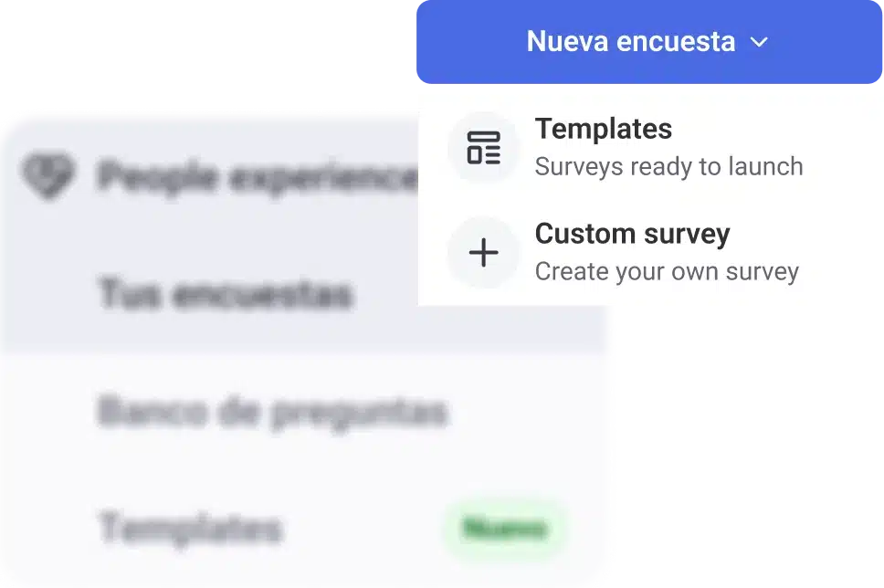
Task: Open Banco de preguntas in the sidebar
Action: click(x=272, y=412)
